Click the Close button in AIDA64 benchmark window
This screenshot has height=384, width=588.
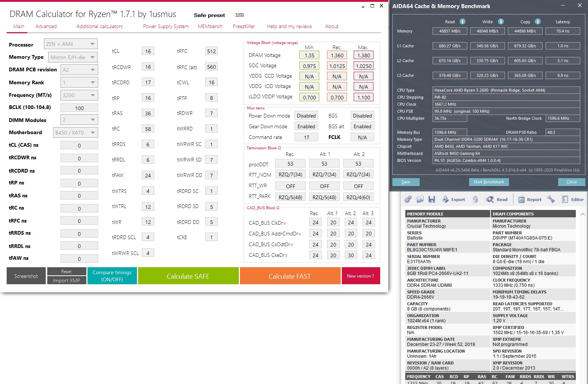pyautogui.click(x=572, y=182)
